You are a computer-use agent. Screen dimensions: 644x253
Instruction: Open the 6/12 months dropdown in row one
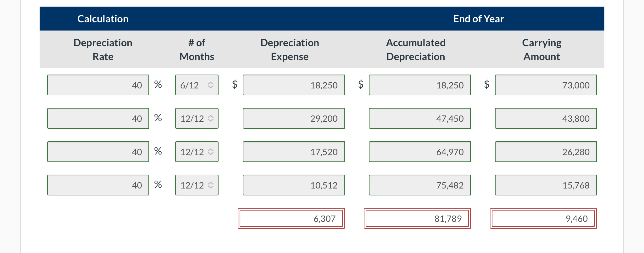[196, 85]
